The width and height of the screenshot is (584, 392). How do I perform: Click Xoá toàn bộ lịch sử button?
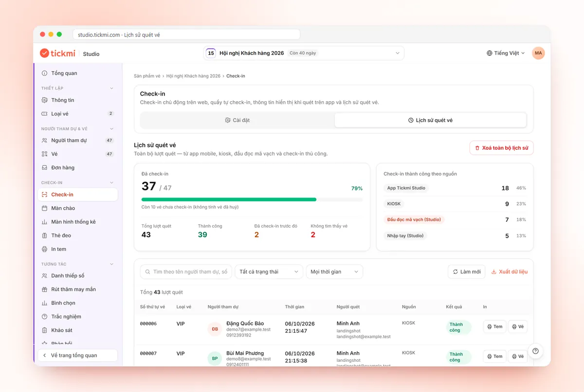(x=501, y=148)
